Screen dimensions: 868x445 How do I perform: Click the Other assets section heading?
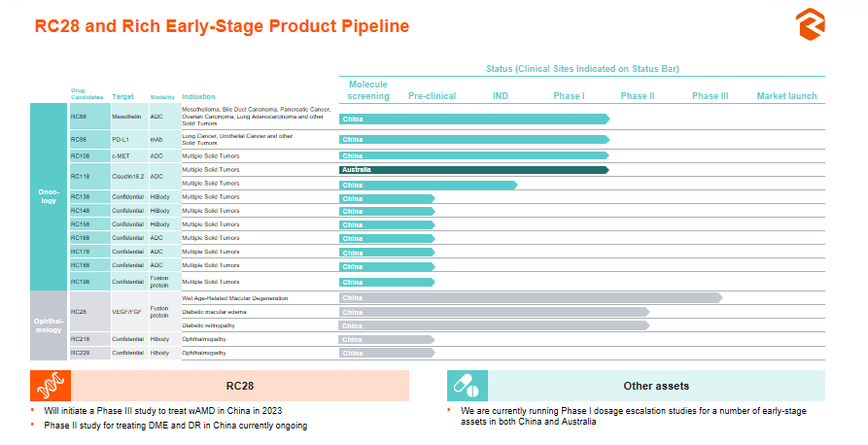656,386
